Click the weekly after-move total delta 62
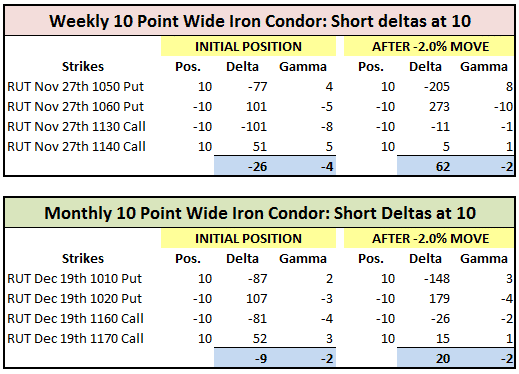The width and height of the screenshot is (519, 374). coord(424,166)
